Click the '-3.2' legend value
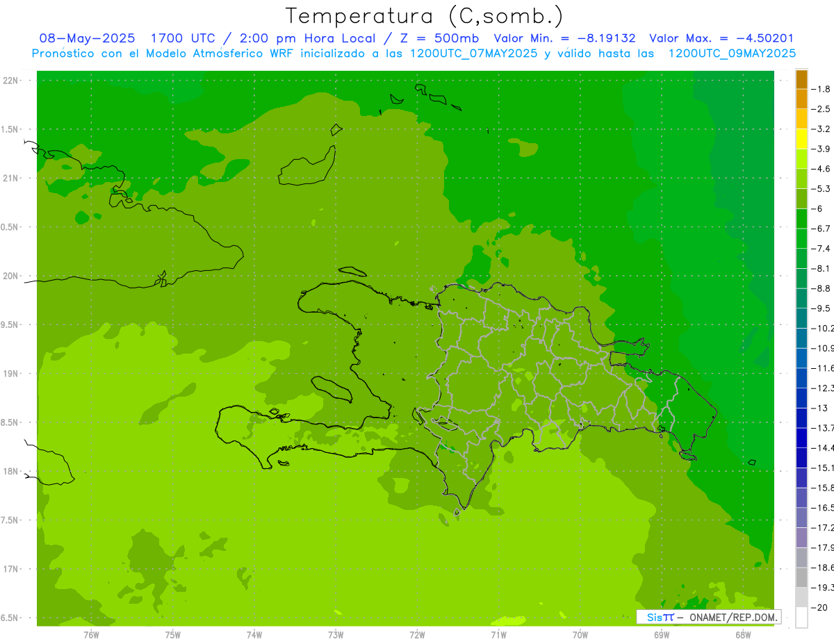834x644 pixels. [821, 129]
